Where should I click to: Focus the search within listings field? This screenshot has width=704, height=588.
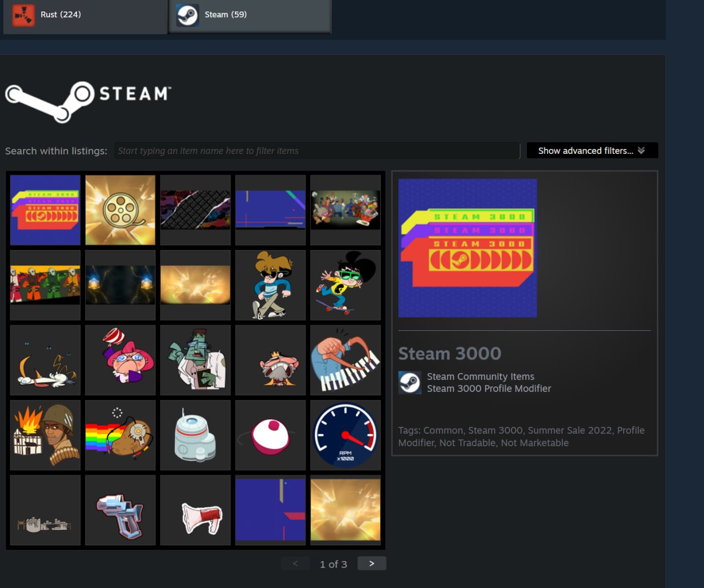click(317, 151)
